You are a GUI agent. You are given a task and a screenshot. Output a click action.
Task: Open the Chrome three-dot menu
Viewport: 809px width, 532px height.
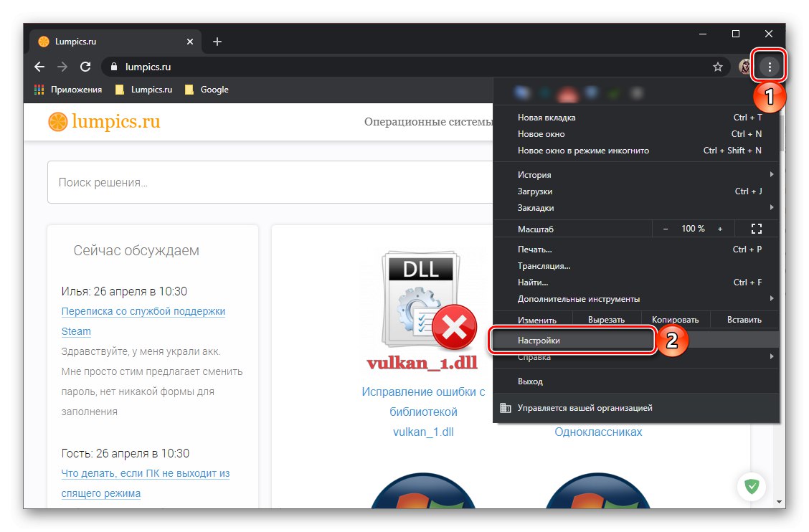point(770,67)
